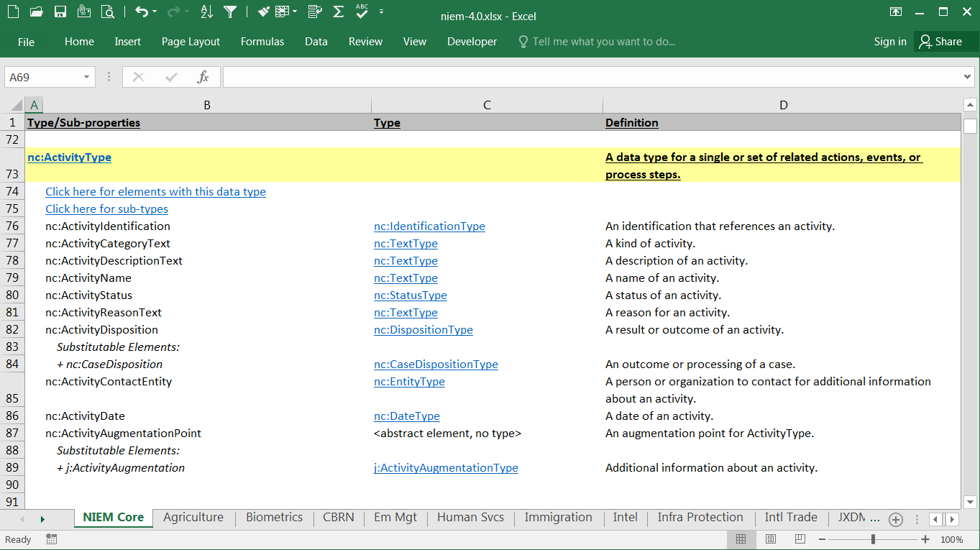The height and width of the screenshot is (550, 980).
Task: Expand the formula bar
Action: click(x=967, y=77)
